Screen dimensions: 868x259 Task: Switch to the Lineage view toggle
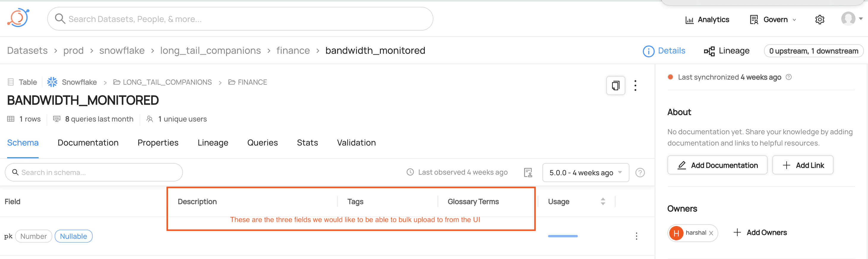tap(727, 51)
